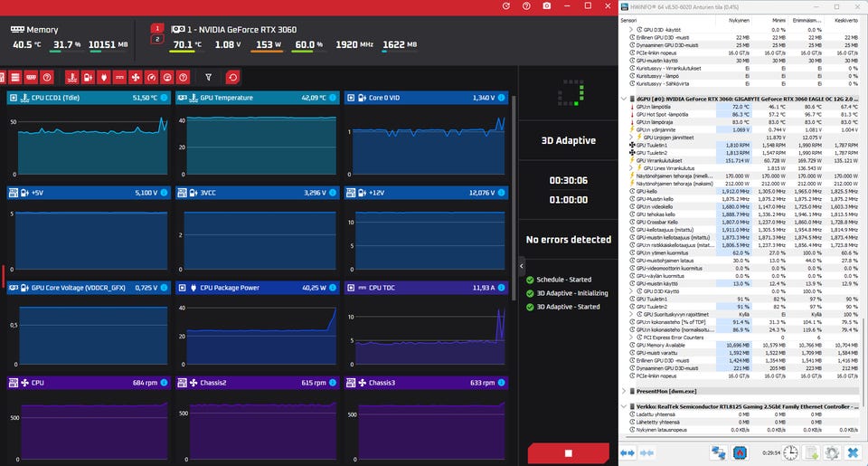
Task: Toggle the graph icon left of CPU TDC header
Action: click(351, 288)
